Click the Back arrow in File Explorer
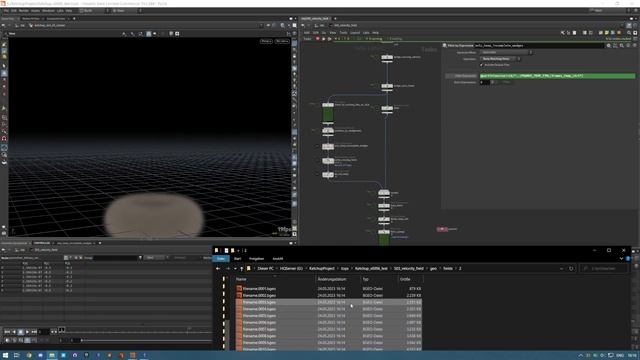Image resolution: width=640 pixels, height=360 pixels. coord(218,269)
